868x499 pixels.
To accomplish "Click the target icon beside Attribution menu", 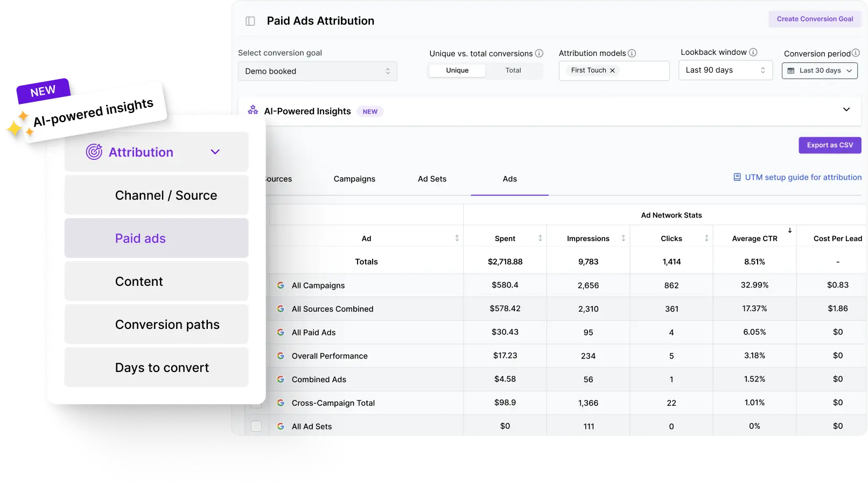I will [x=93, y=152].
